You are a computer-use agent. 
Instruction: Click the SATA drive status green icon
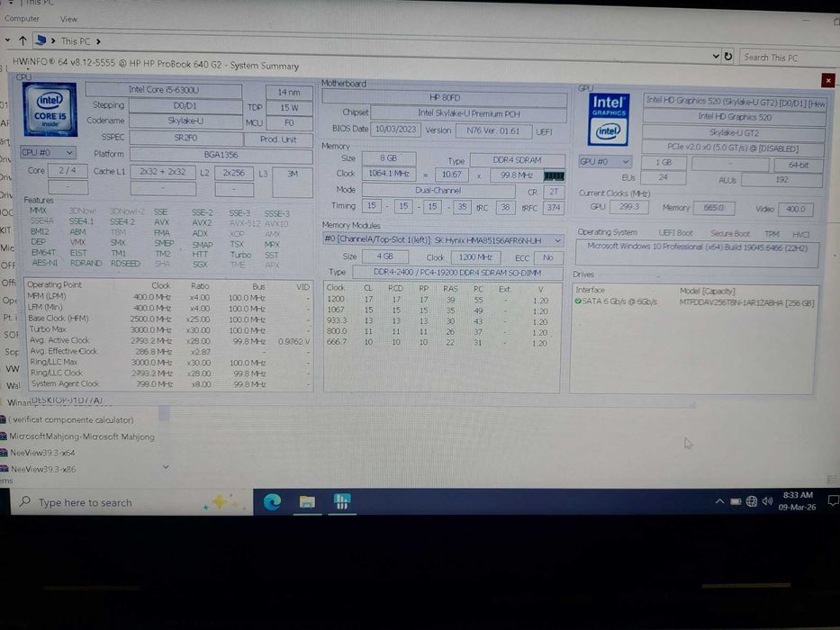click(578, 301)
